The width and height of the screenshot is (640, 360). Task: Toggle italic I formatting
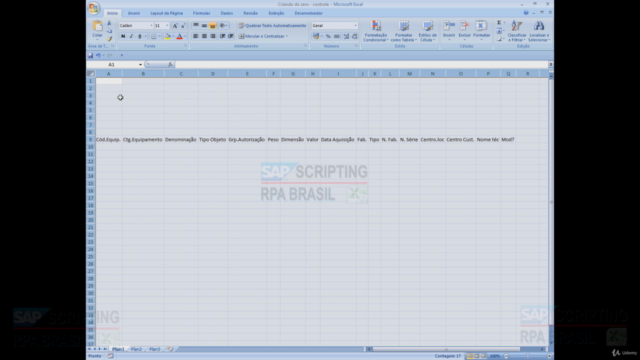click(131, 36)
